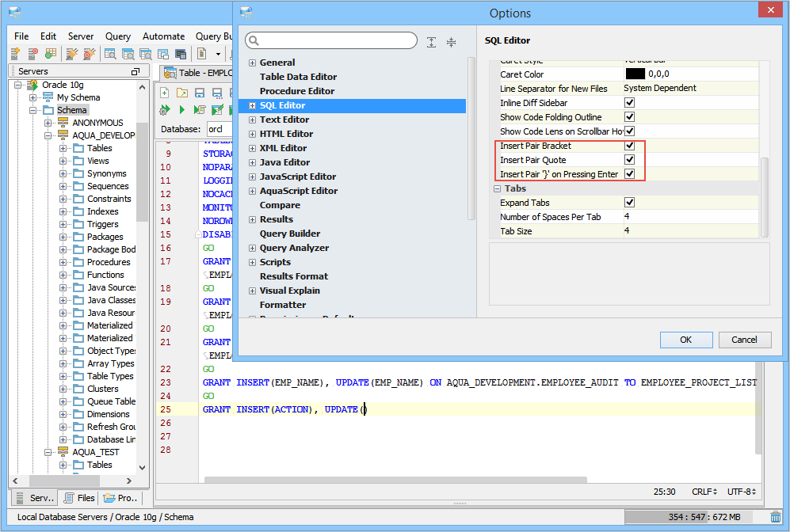Screen dimensions: 790x532
Task: Switch to the Files tab
Action: 79,498
